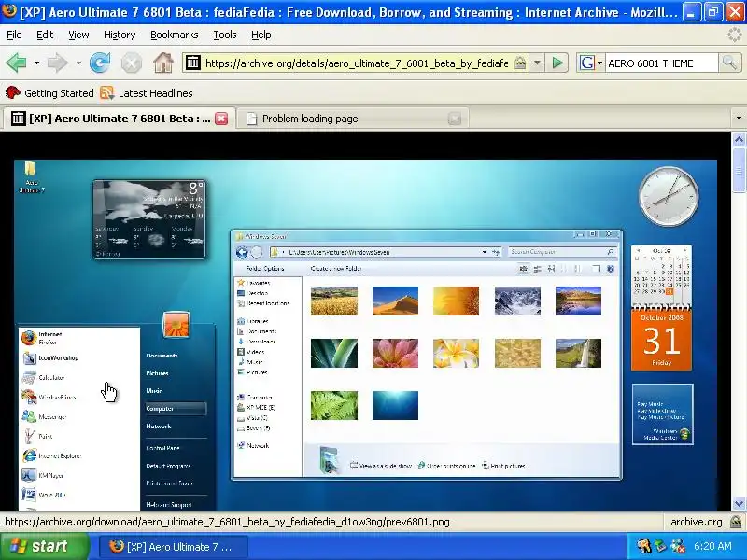747x560 pixels.
Task: Open the Latest Headlines live bookmark
Action: 147,93
